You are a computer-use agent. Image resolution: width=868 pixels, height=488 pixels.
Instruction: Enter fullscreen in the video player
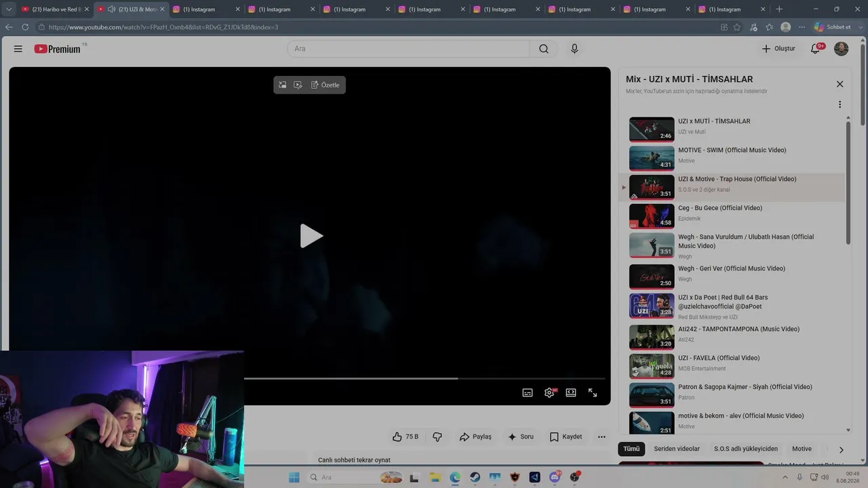593,392
